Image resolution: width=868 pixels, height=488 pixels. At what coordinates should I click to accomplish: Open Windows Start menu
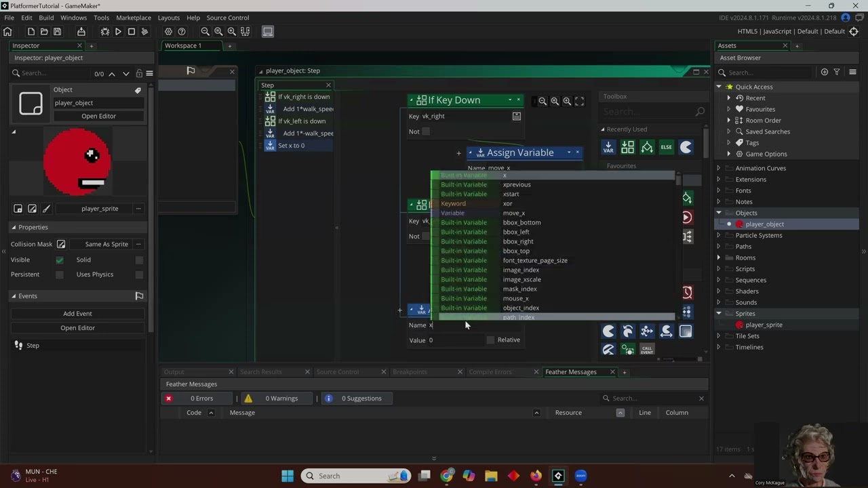click(x=288, y=476)
